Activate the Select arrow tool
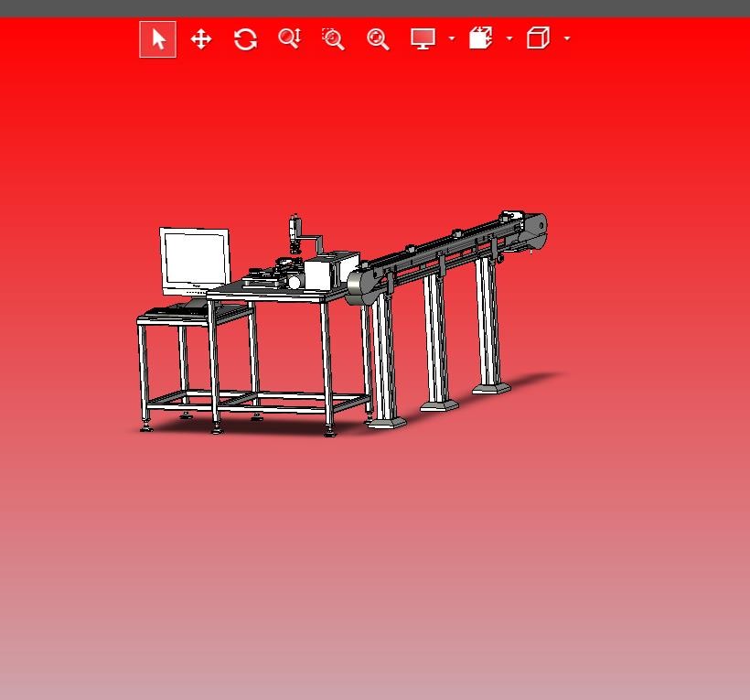 (158, 39)
